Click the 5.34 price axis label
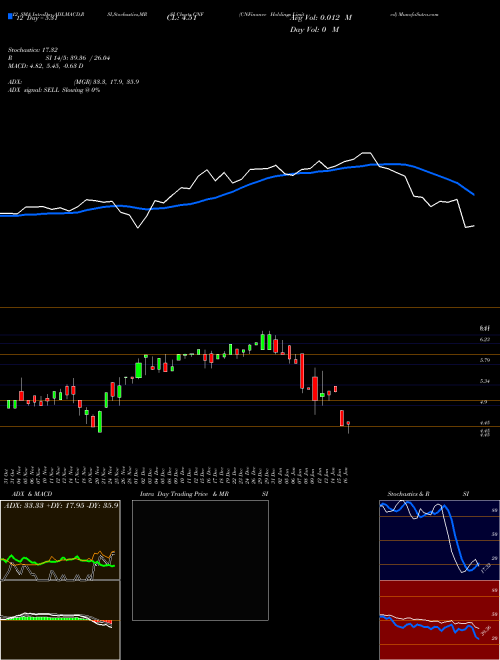Screen dimensions: 500x660 pos(485,381)
